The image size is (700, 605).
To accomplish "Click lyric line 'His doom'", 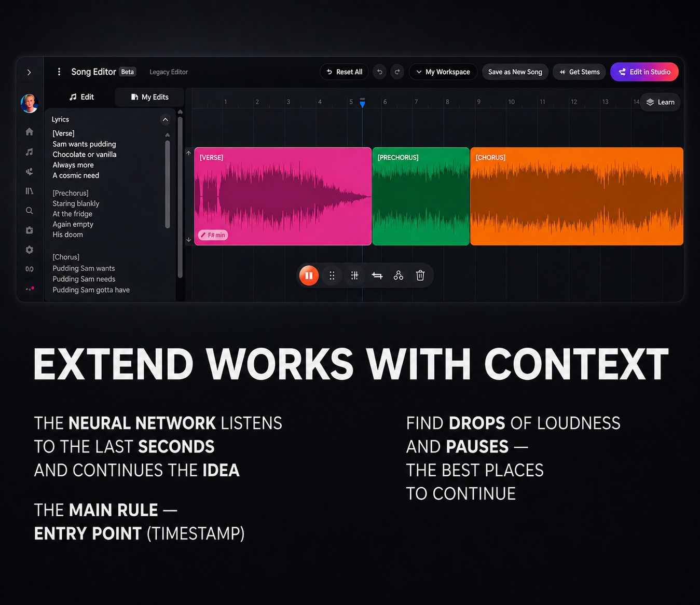I will tap(68, 235).
